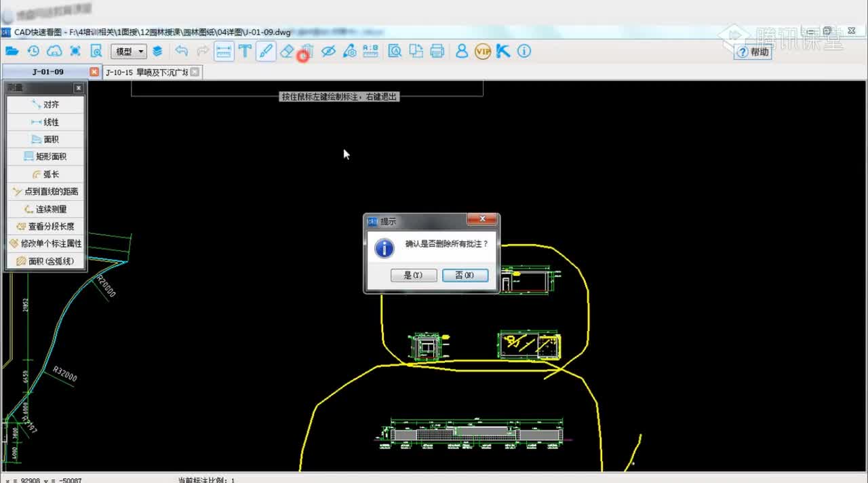
Task: Click the drawing compare icon
Action: click(416, 51)
